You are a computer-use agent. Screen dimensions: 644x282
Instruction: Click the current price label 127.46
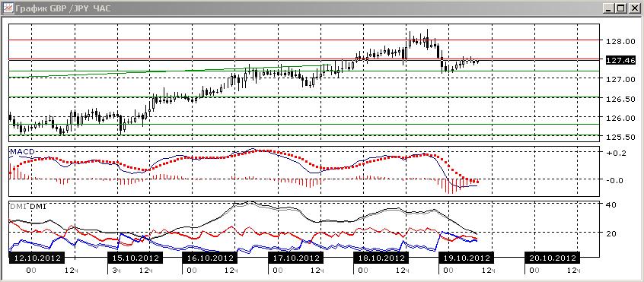coord(620,60)
